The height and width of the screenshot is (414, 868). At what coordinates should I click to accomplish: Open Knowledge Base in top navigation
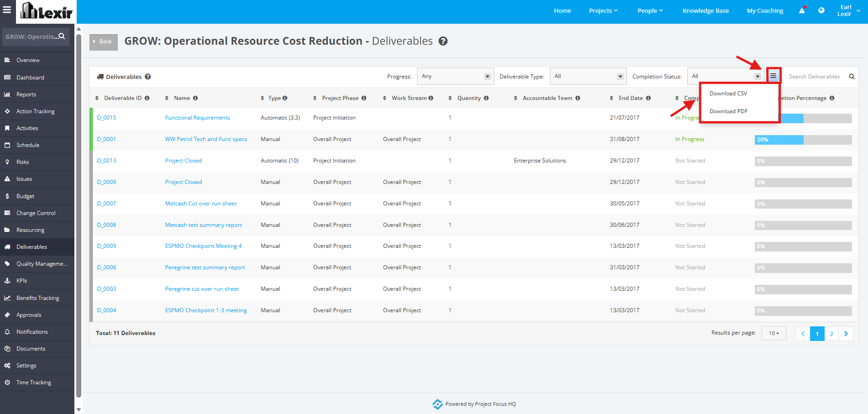pyautogui.click(x=706, y=10)
